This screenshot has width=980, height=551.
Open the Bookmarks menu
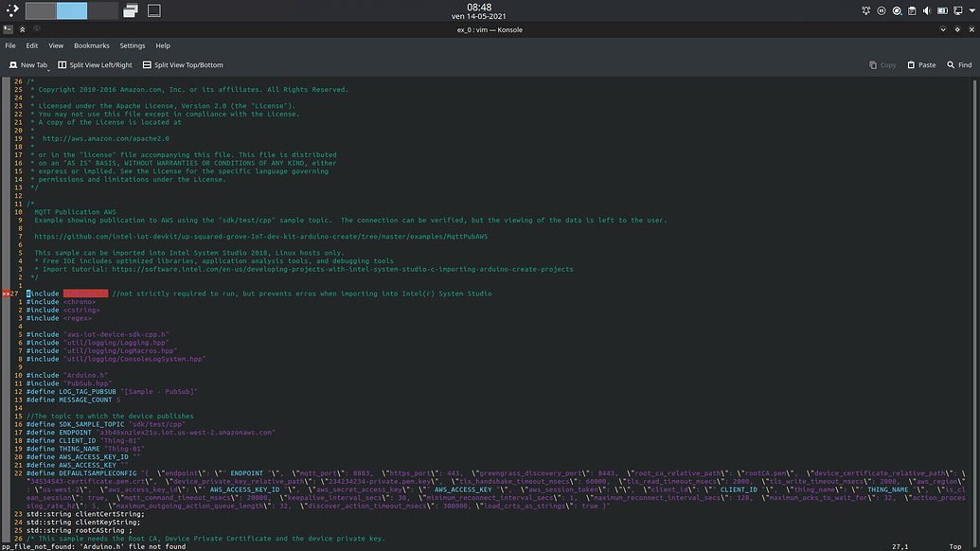[91, 44]
